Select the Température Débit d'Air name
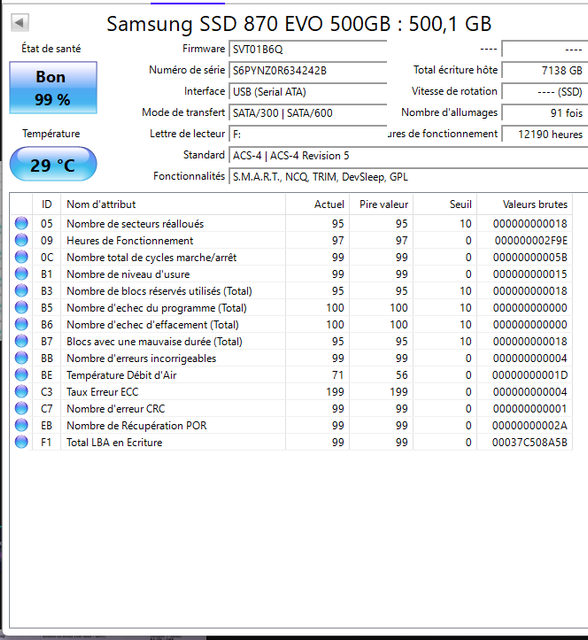 click(x=121, y=375)
